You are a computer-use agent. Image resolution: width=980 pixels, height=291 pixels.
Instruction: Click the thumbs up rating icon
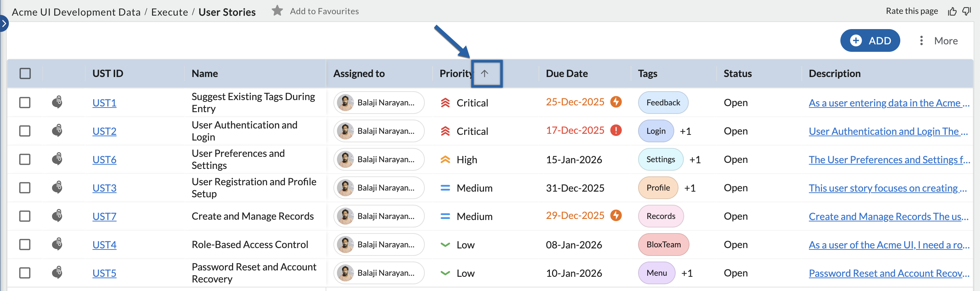pos(952,11)
